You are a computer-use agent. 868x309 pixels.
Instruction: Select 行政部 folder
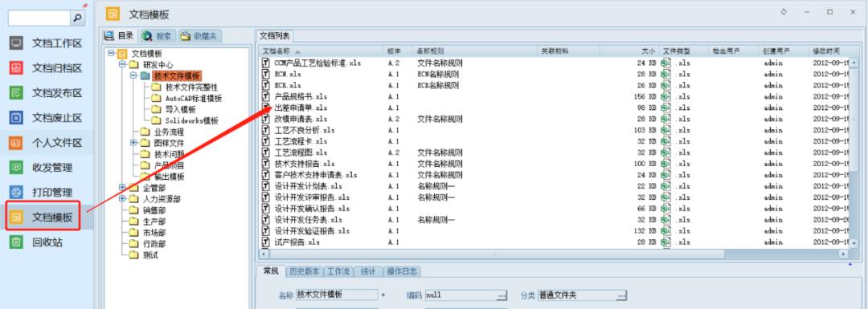pyautogui.click(x=154, y=244)
